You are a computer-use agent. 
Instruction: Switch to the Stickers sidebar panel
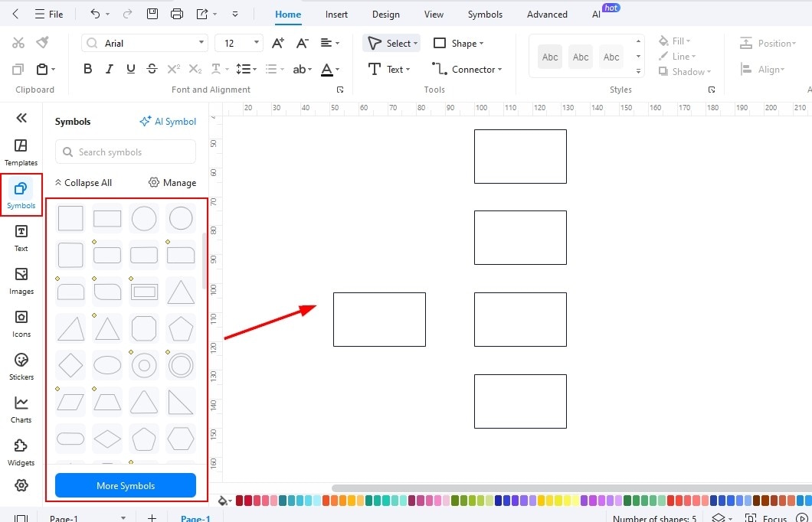21,365
